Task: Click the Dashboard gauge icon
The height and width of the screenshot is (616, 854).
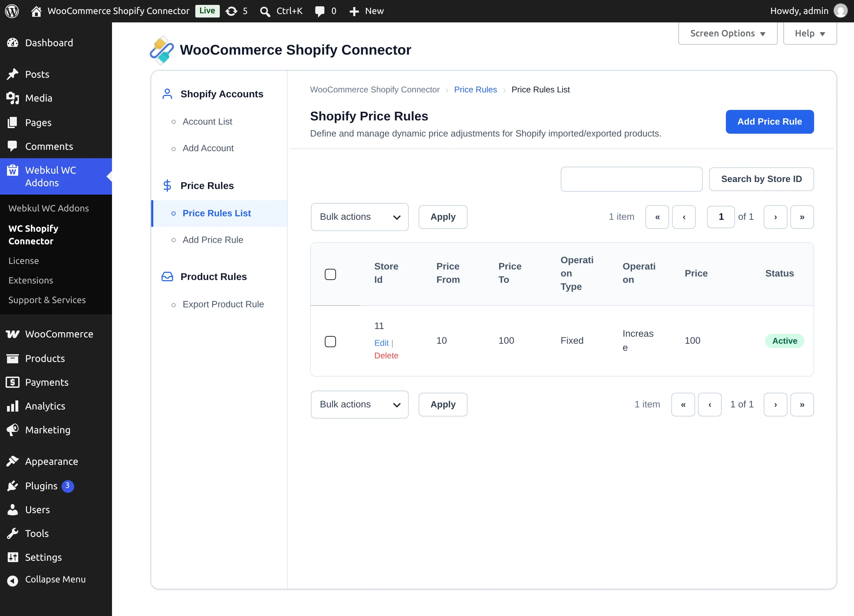Action: click(13, 43)
